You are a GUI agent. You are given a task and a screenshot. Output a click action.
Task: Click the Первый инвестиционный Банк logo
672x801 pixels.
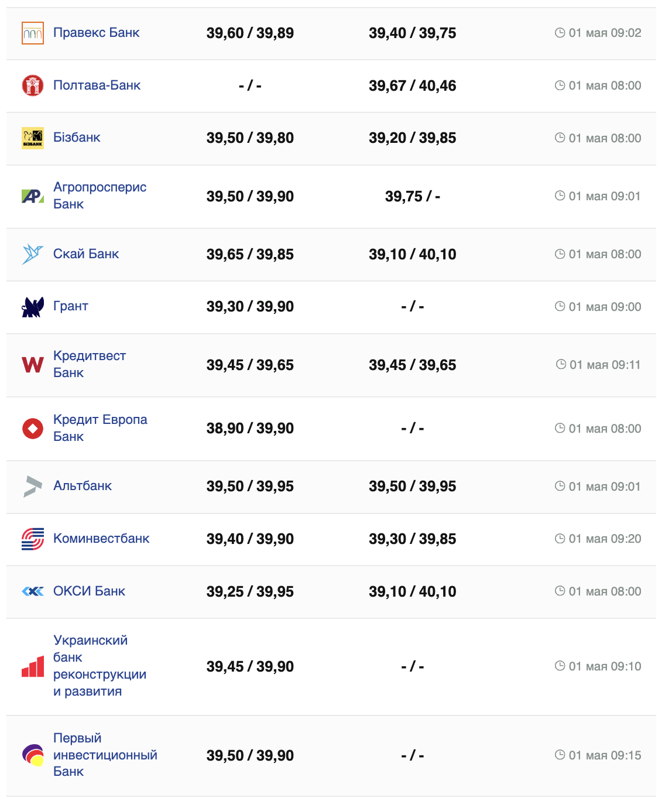pos(33,755)
